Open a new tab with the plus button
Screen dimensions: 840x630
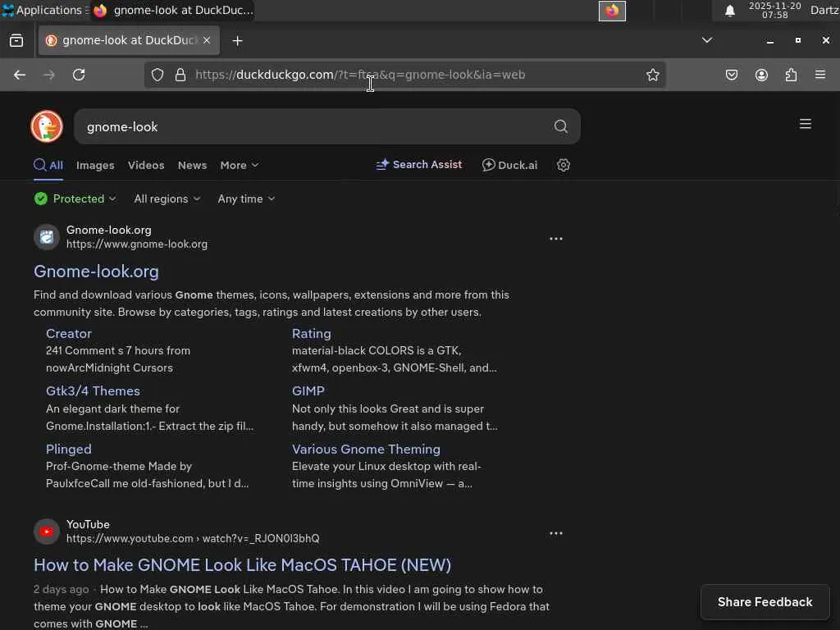(x=237, y=41)
